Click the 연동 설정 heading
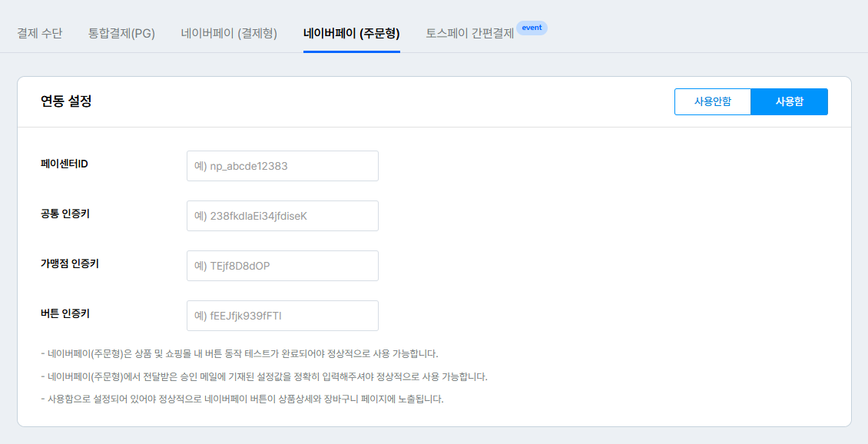This screenshot has height=444, width=868. coord(66,101)
